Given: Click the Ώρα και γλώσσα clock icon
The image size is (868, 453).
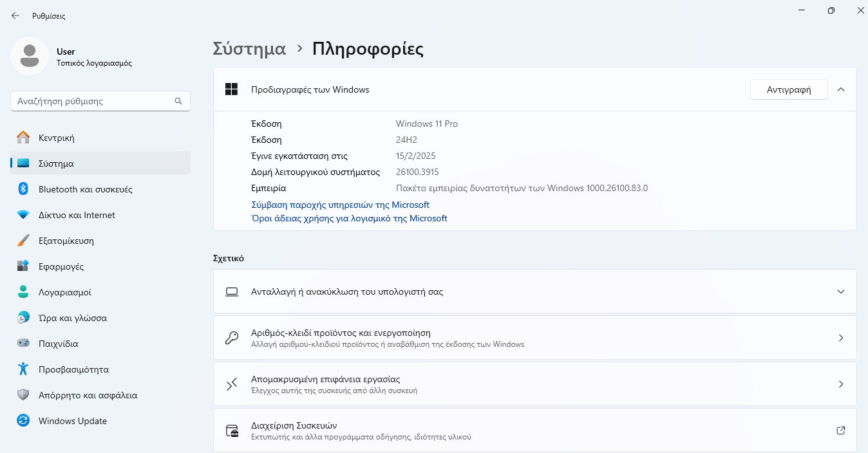Looking at the screenshot, I should click(x=23, y=318).
